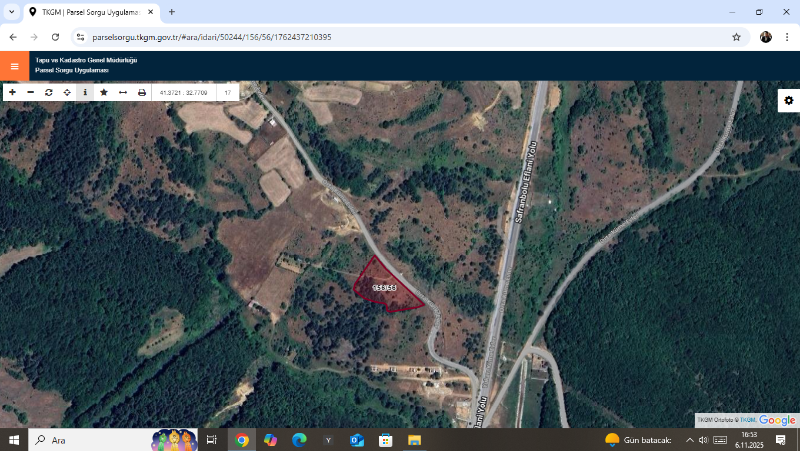Print the map with printer icon
The image size is (800, 451).
pyautogui.click(x=142, y=92)
